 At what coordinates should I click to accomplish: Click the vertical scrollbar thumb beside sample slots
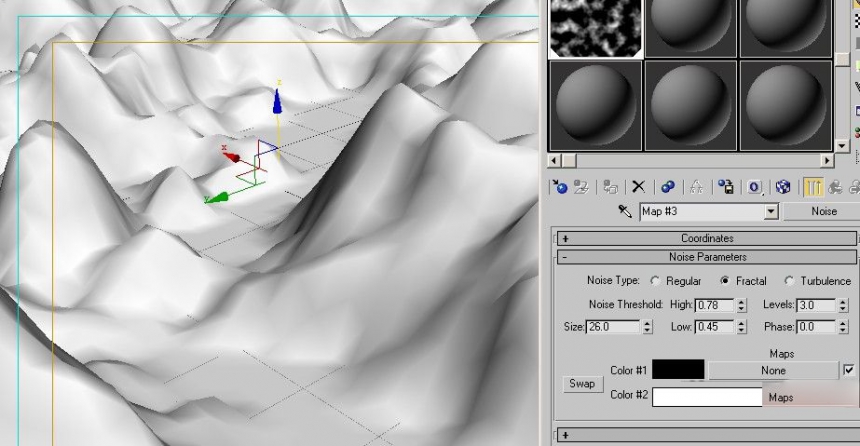coord(842,59)
